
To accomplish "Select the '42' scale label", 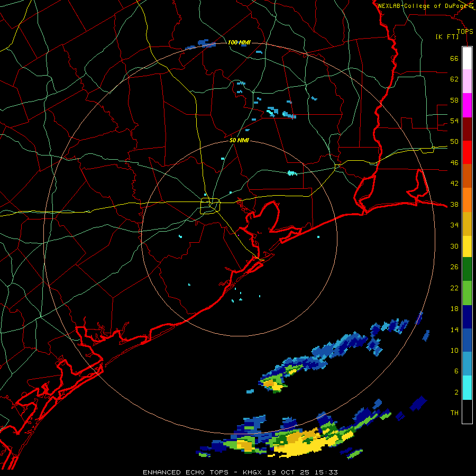I will 454,184.
